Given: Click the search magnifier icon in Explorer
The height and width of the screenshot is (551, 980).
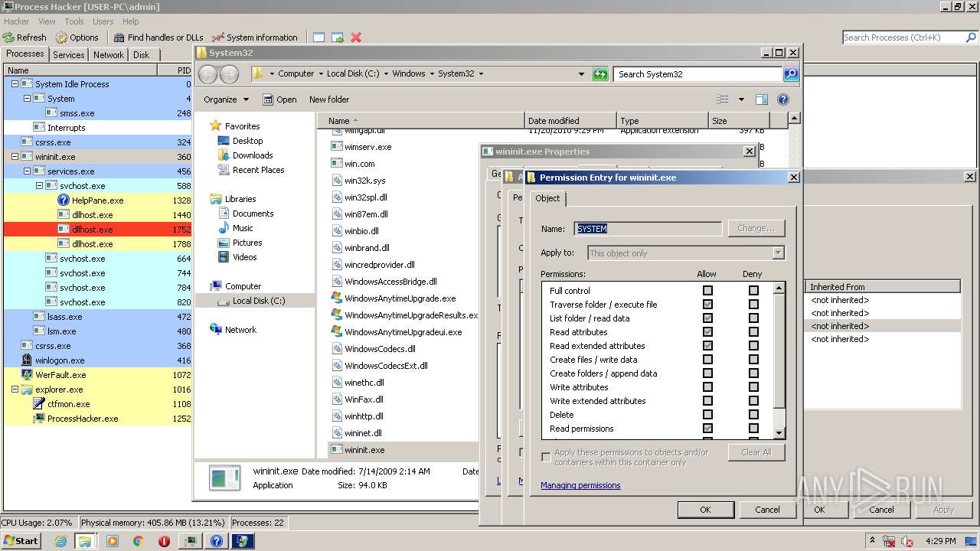Looking at the screenshot, I should coord(791,74).
